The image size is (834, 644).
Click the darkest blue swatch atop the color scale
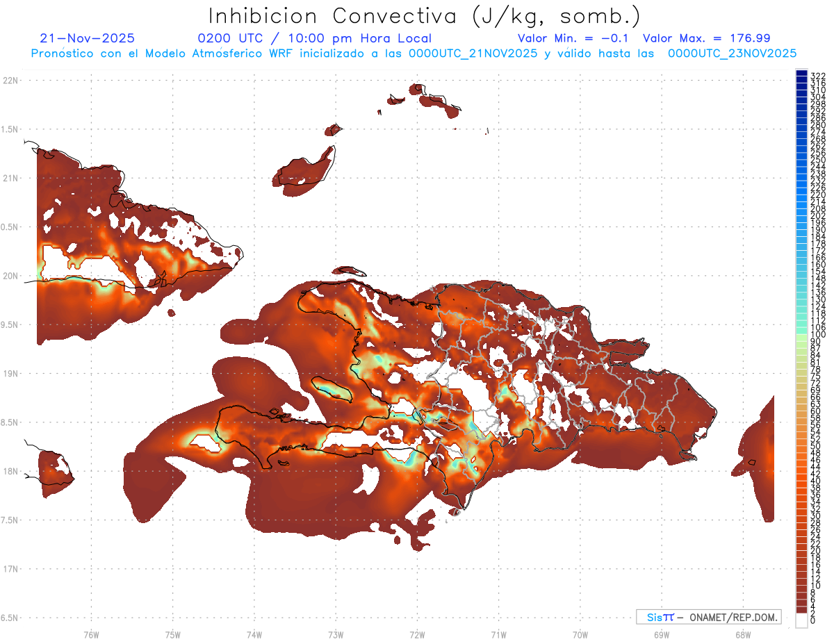coord(801,74)
